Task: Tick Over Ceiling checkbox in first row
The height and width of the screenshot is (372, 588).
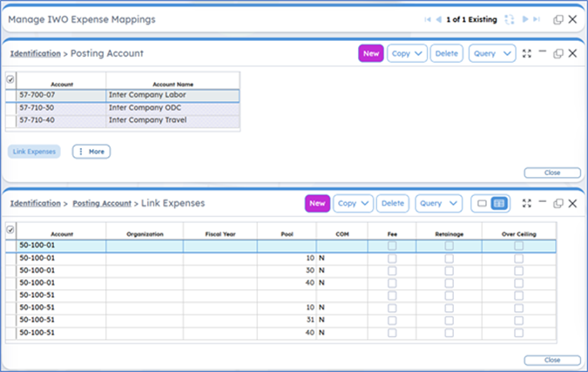Action: pyautogui.click(x=518, y=247)
